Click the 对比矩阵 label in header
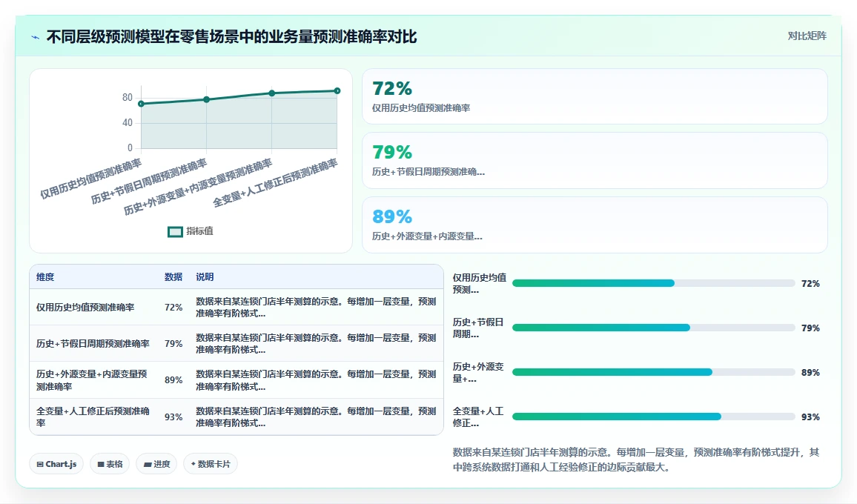This screenshot has width=857, height=504. pyautogui.click(x=807, y=36)
